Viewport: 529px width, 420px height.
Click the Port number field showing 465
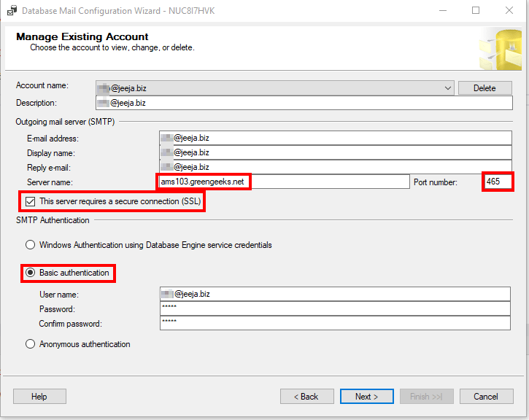498,182
